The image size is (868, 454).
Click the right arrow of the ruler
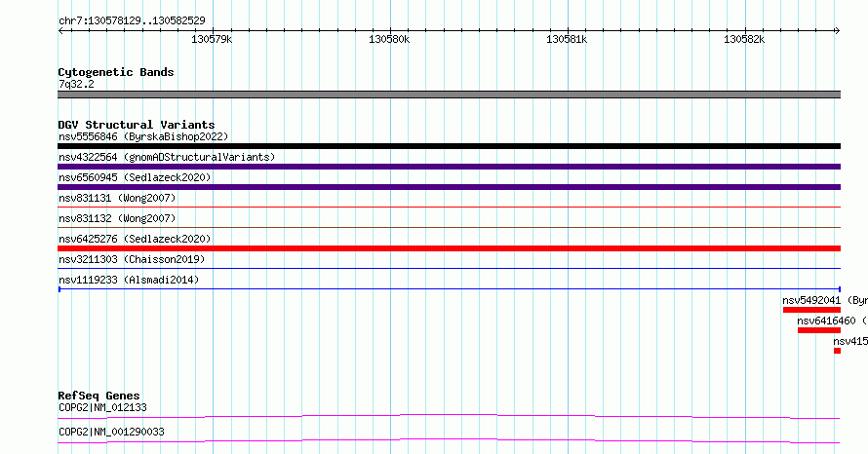pos(837,30)
